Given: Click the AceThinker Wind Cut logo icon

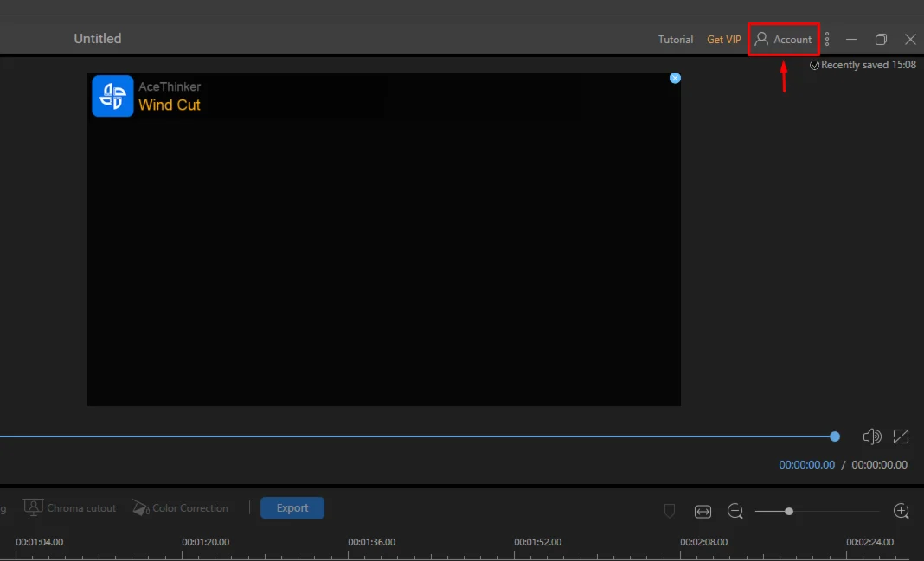Looking at the screenshot, I should tap(112, 96).
